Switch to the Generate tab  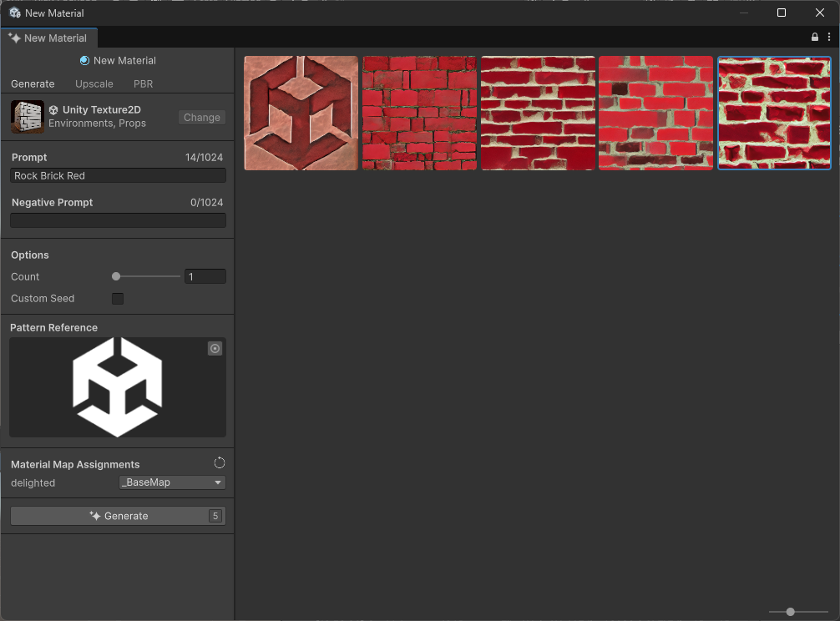click(x=33, y=84)
